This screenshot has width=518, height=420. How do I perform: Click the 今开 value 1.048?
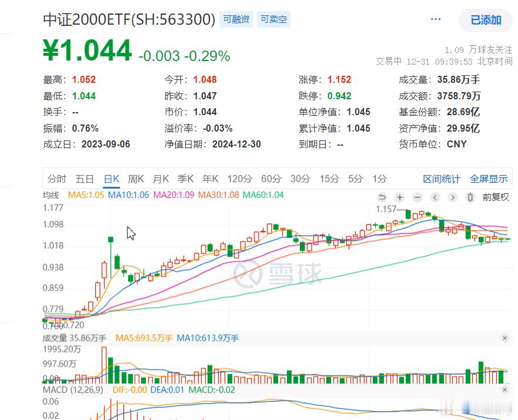(x=205, y=79)
